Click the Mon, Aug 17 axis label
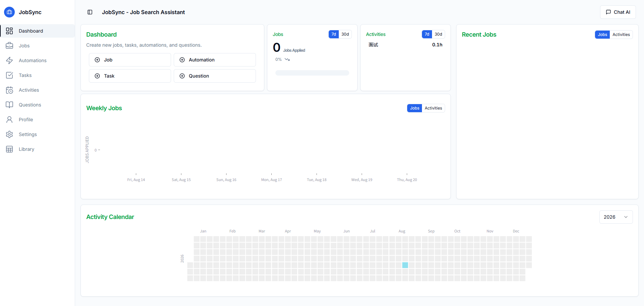This screenshot has width=644, height=306. click(272, 180)
